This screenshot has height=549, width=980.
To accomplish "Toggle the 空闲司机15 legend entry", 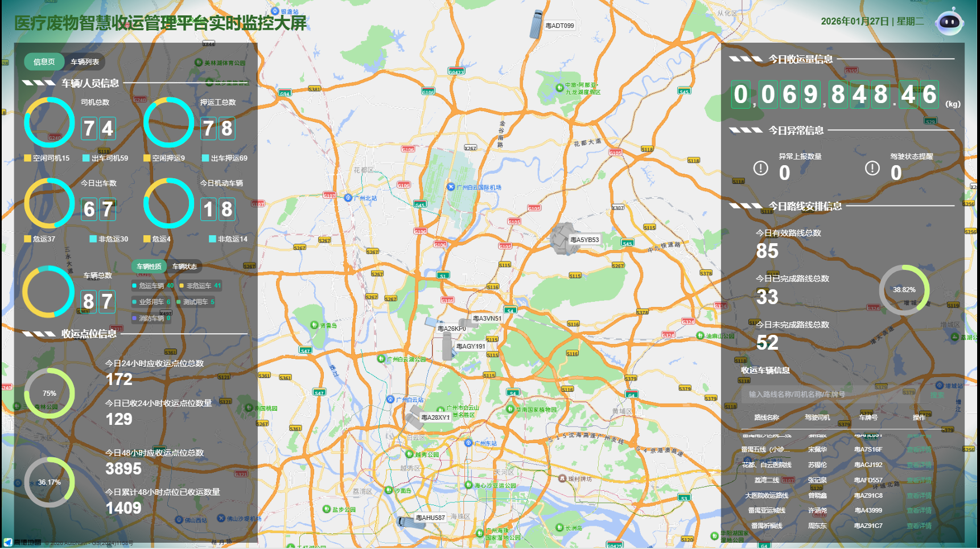I will (x=47, y=158).
